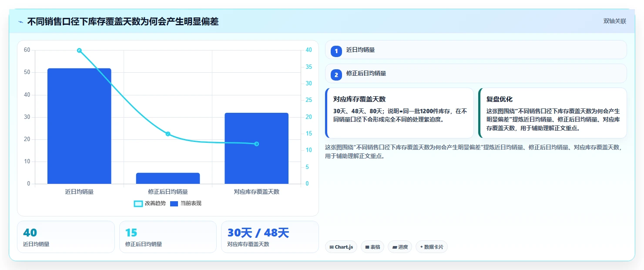This screenshot has width=644, height=270.
Task: Select the number 1 badge for 近日均销量
Action: pos(336,51)
